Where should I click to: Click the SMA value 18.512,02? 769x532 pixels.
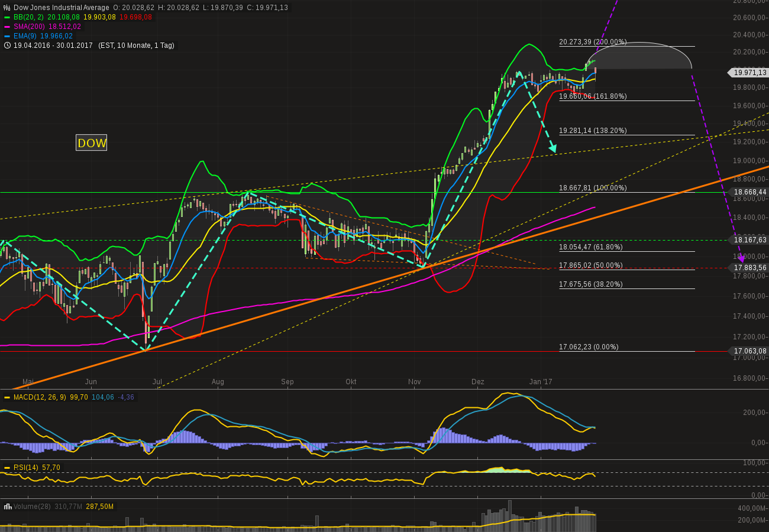(x=64, y=27)
